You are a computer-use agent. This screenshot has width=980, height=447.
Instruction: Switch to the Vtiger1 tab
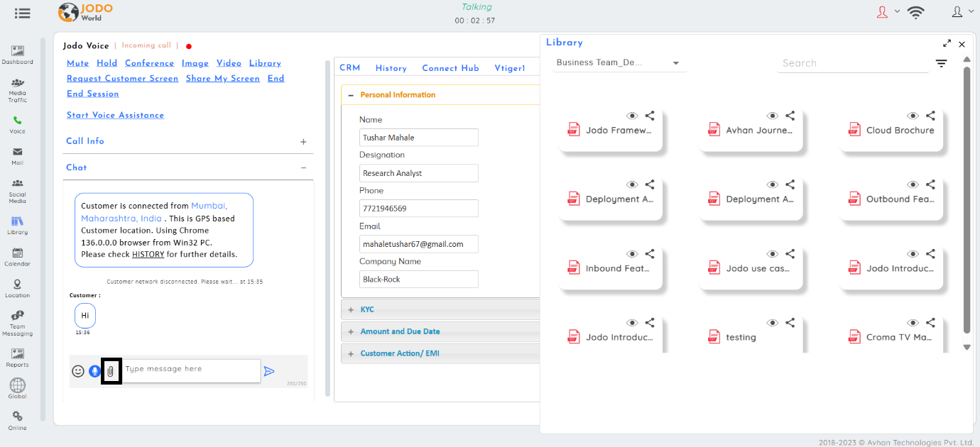click(509, 68)
